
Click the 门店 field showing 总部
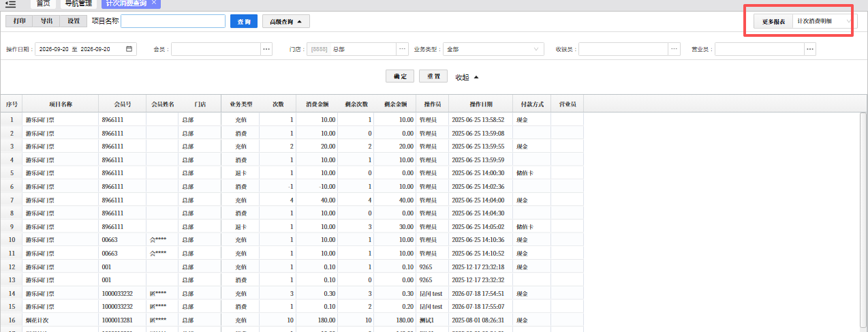point(352,49)
